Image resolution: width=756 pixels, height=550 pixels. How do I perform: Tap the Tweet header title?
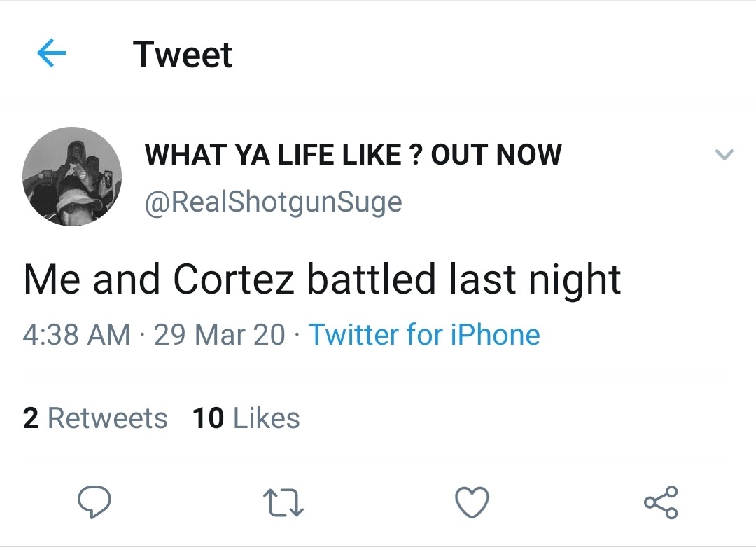point(182,54)
